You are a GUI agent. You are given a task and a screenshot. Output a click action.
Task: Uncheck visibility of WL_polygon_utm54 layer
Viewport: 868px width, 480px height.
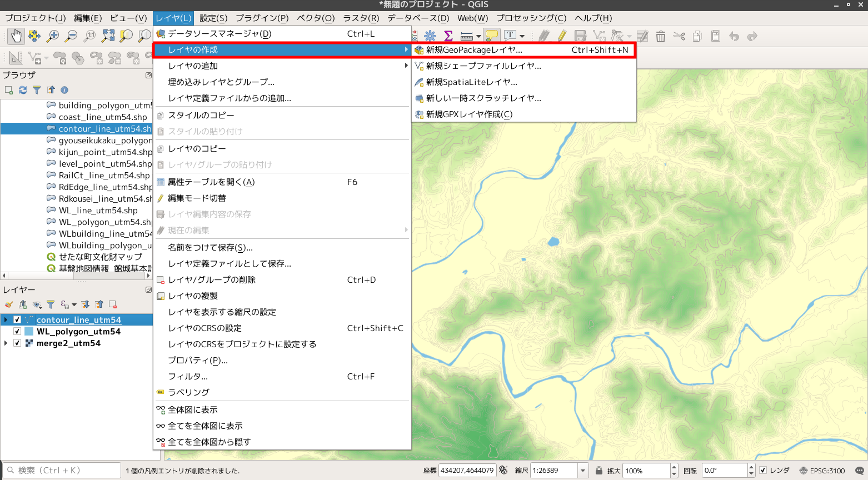point(17,331)
